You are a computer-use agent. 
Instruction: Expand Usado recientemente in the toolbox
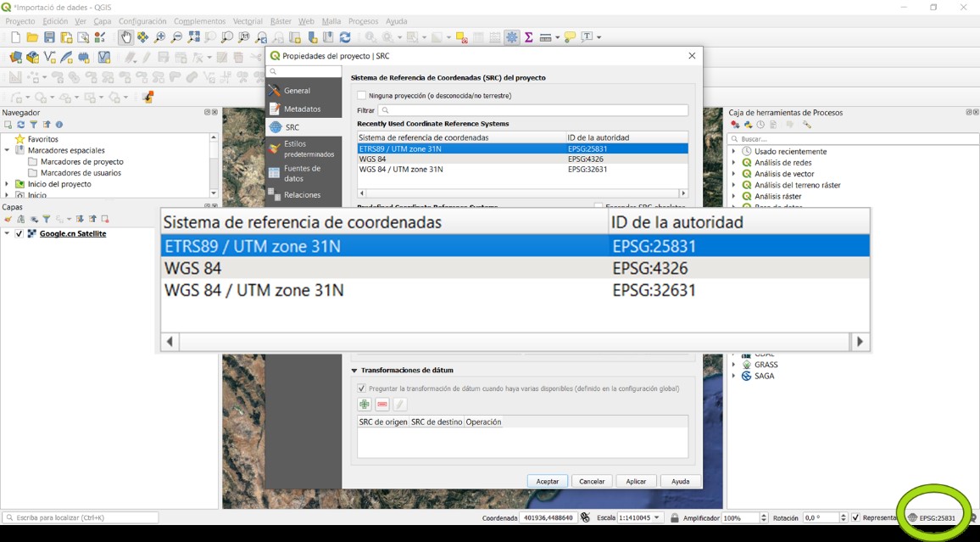[x=734, y=151]
